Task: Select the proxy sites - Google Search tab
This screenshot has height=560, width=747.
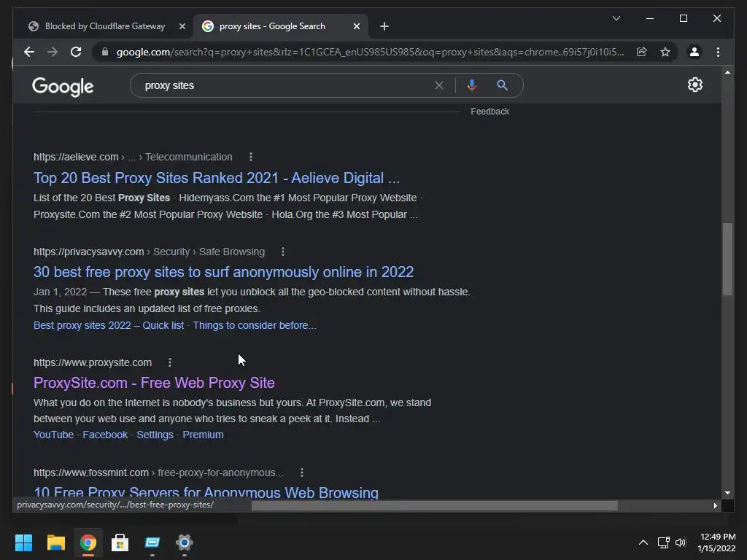Action: coord(272,26)
